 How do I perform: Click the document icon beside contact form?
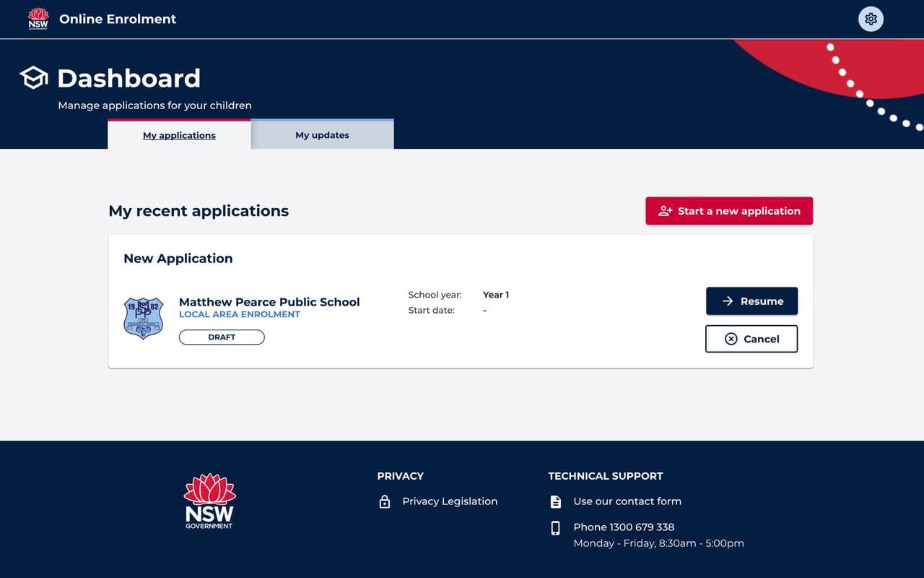tap(555, 501)
